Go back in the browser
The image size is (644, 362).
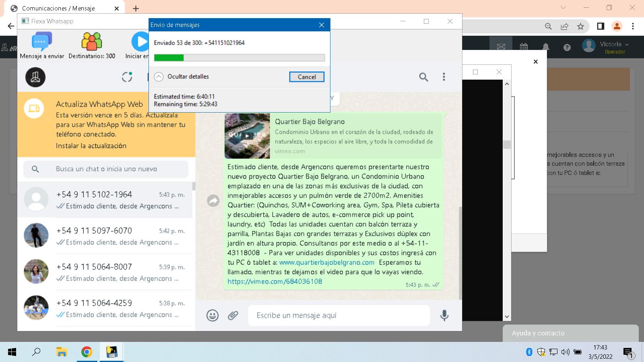pos(11,26)
